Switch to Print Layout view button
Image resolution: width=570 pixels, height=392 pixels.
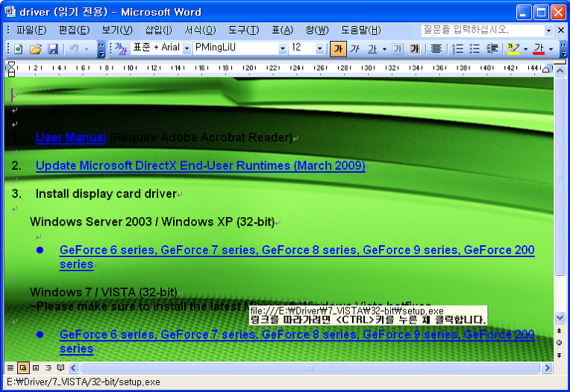coord(36,368)
